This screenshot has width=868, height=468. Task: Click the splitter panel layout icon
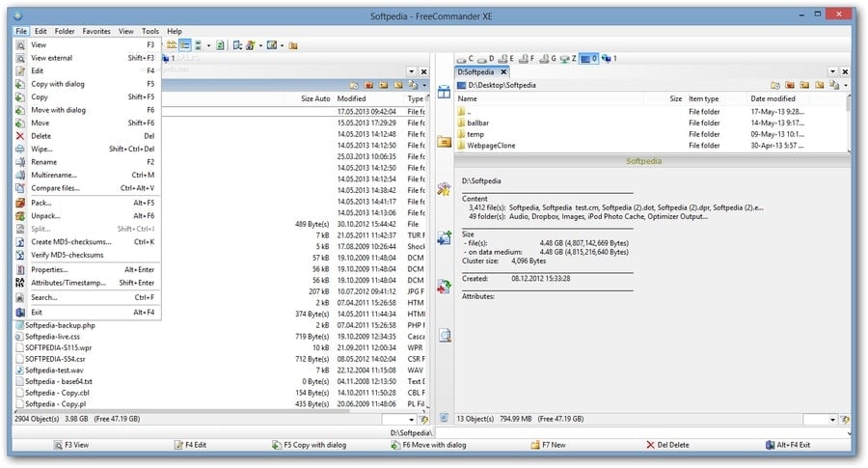[x=444, y=92]
